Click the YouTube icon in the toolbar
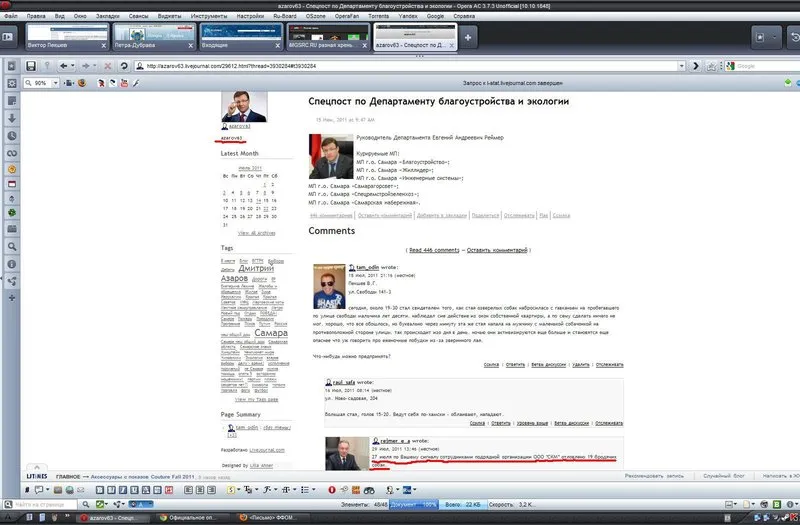 click(124, 83)
